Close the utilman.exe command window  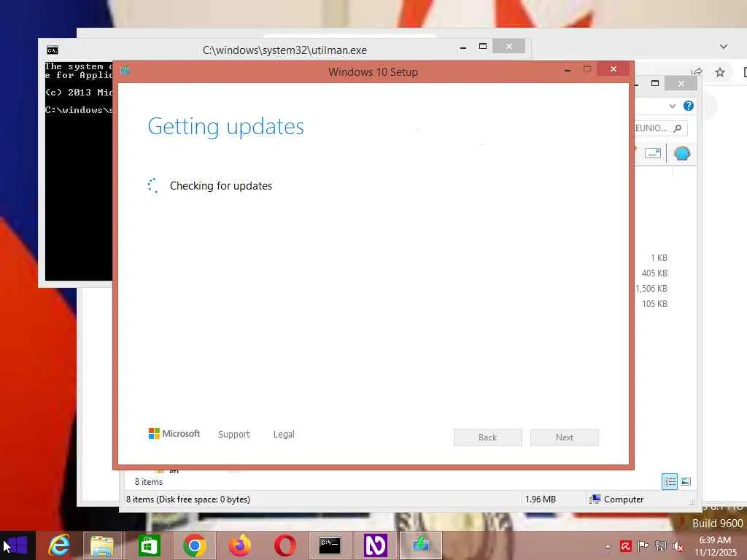pos(508,46)
